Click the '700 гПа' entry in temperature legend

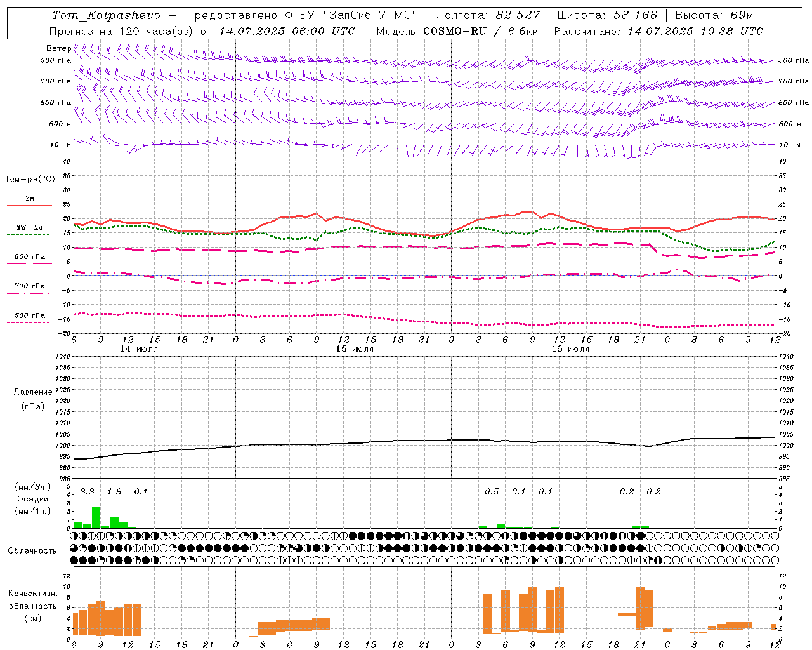click(x=30, y=286)
